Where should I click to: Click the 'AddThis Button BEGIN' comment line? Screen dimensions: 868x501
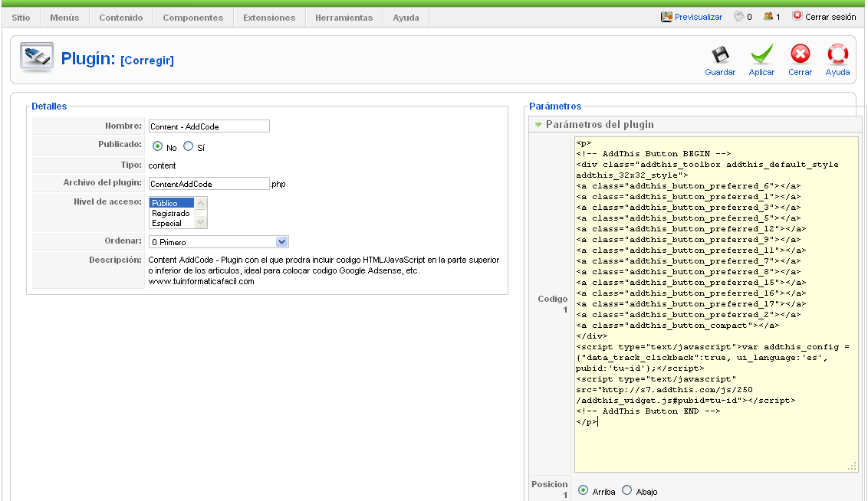pos(653,154)
